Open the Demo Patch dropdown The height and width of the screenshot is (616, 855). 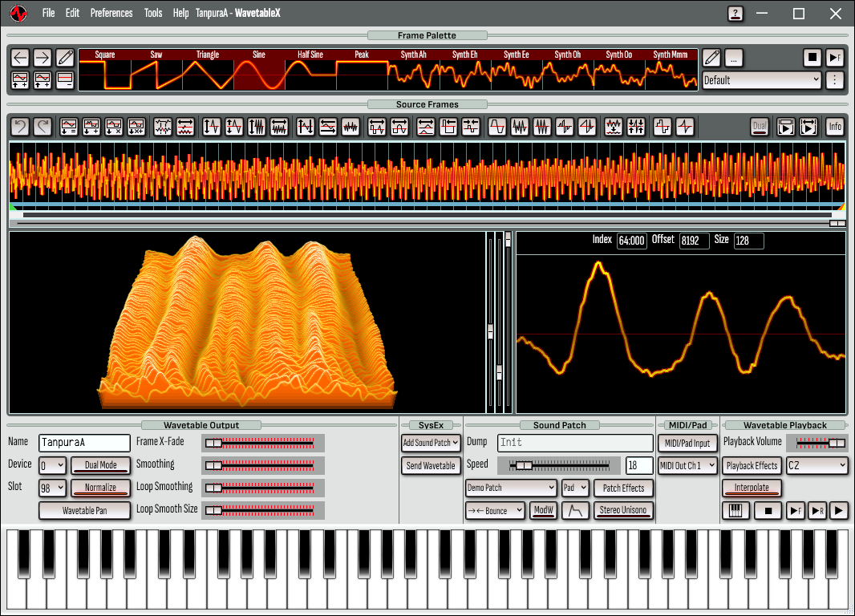point(511,488)
